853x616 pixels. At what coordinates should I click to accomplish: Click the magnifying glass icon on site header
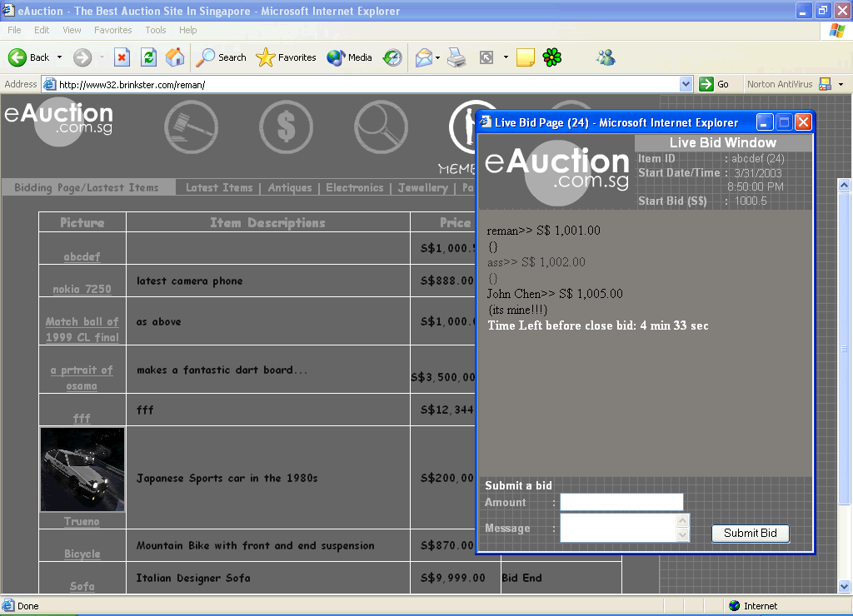pyautogui.click(x=381, y=127)
